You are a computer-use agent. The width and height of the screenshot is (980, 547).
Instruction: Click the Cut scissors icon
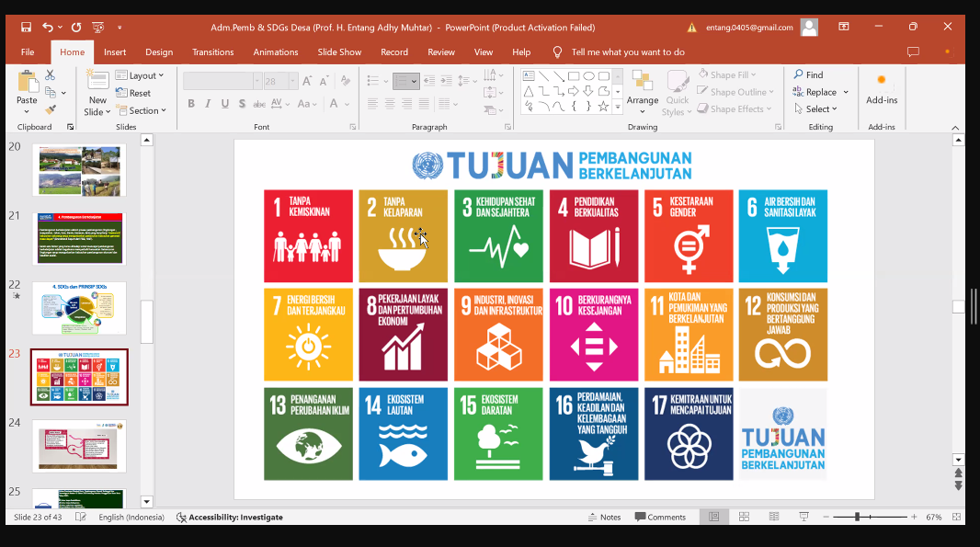51,77
